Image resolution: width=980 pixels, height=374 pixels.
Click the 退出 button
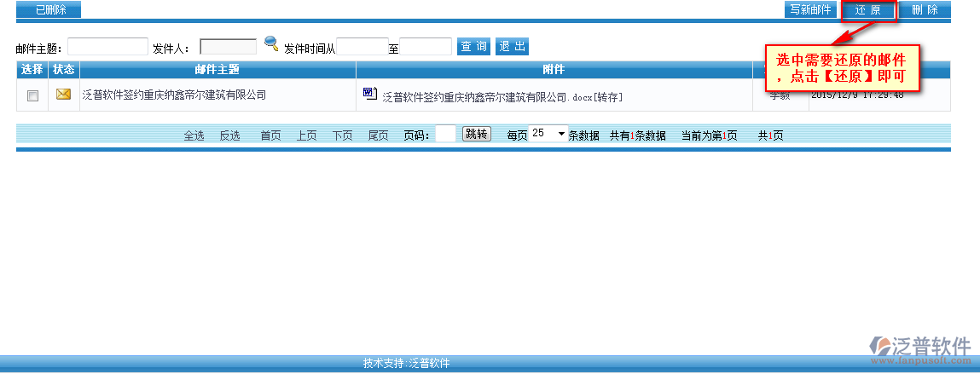(x=513, y=46)
